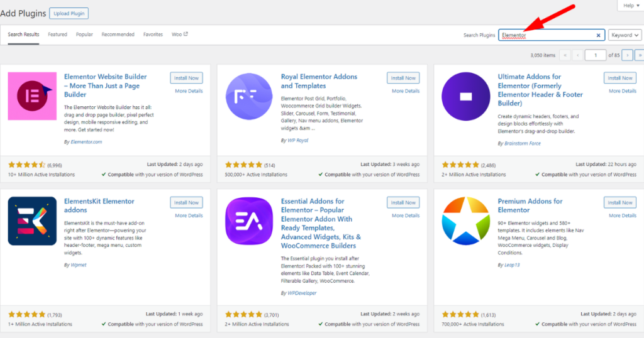Image resolution: width=644 pixels, height=338 pixels.
Task: Click the "500,000+ Active Installations" text
Action: tap(256, 175)
